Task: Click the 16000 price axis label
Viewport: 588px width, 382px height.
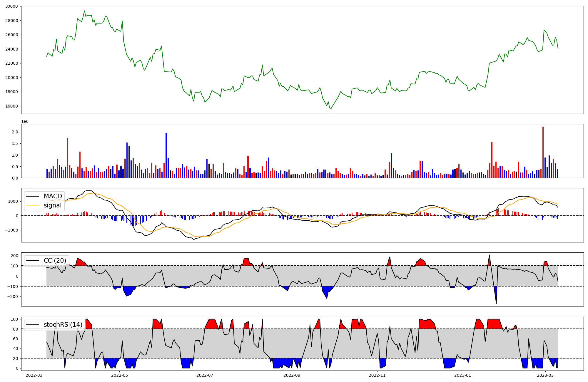Action: pos(11,106)
